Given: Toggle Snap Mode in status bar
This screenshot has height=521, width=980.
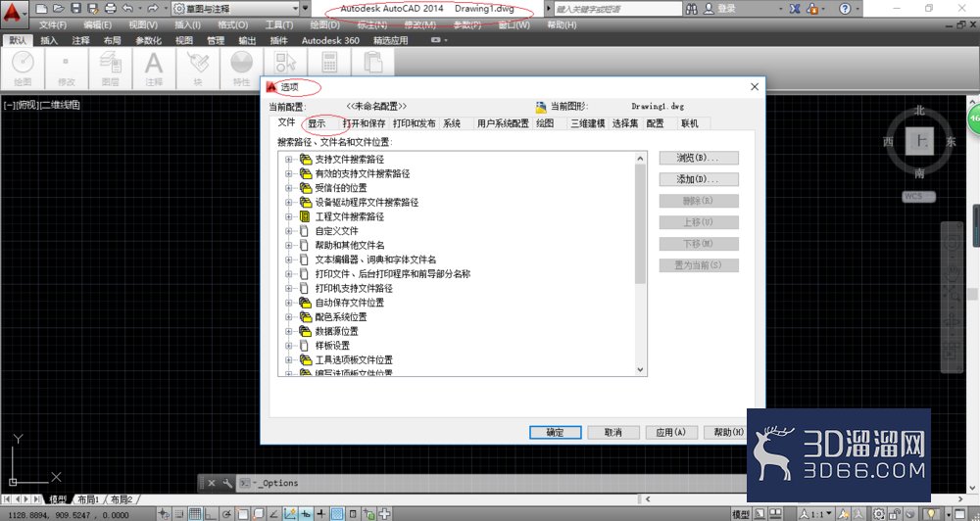Looking at the screenshot, I should 179,514.
